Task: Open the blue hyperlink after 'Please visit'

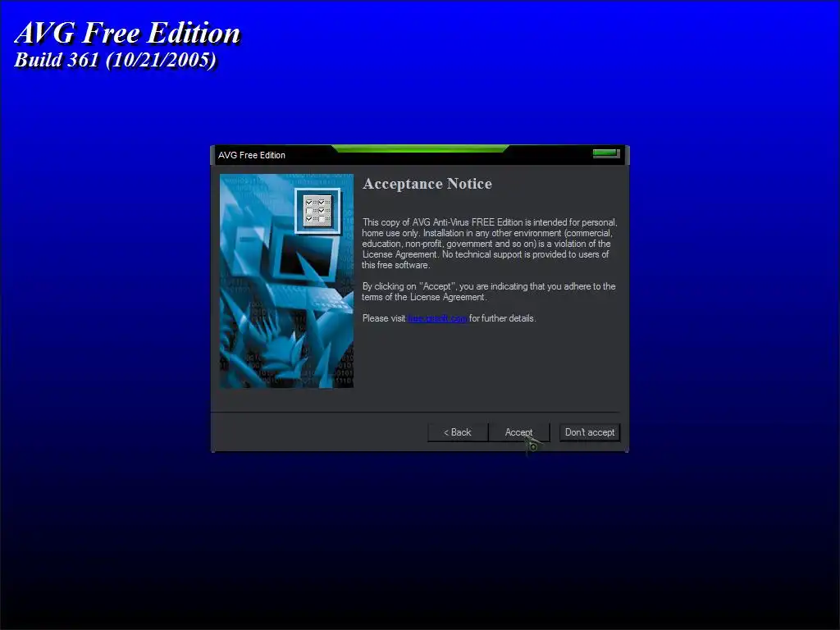Action: (x=438, y=318)
